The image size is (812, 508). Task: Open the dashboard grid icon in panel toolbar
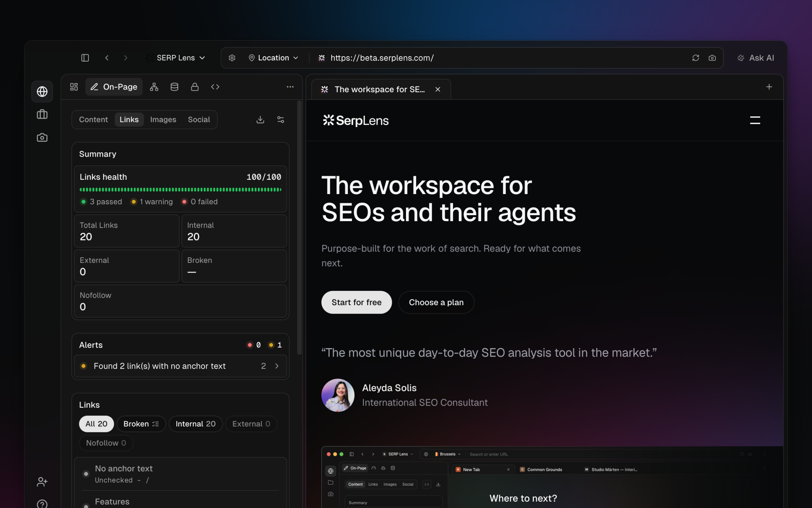tap(74, 87)
